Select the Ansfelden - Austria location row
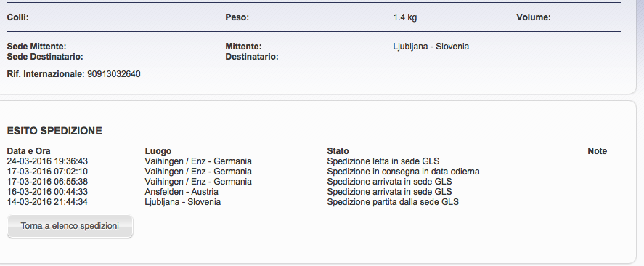This screenshot has height=266, width=644. point(182,192)
